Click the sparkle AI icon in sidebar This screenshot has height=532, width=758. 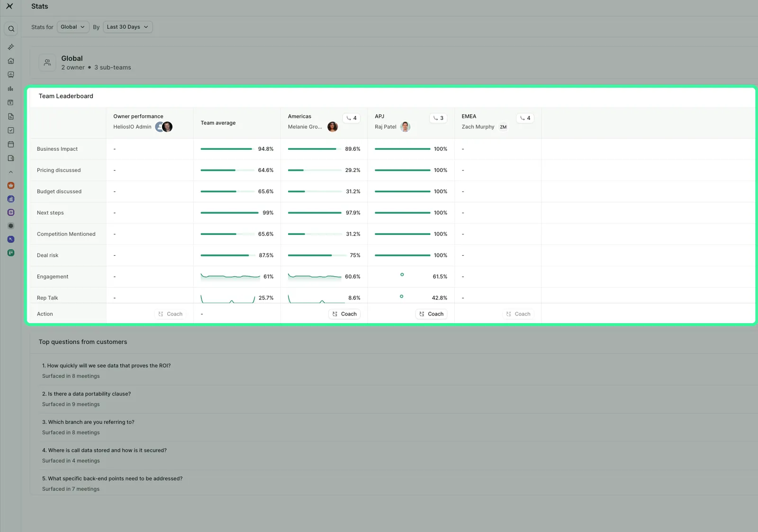coord(11,47)
